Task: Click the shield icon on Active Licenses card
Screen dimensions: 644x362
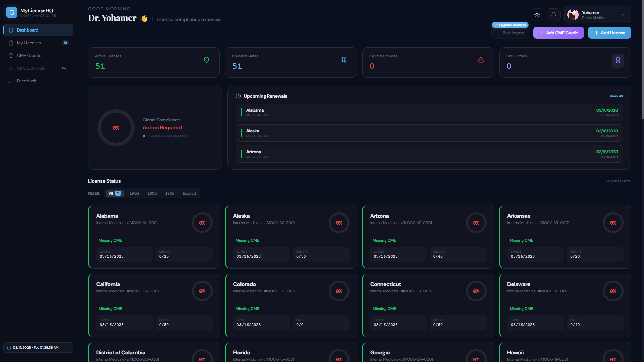Action: click(x=207, y=60)
